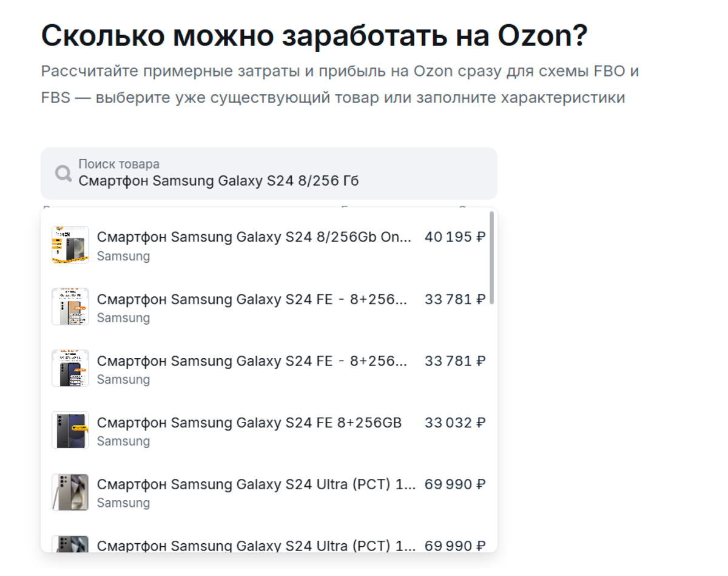Click the bottom Galaxy S24 Ultra thumbnail image
Screen dimensions: 728x576
[x=70, y=546]
